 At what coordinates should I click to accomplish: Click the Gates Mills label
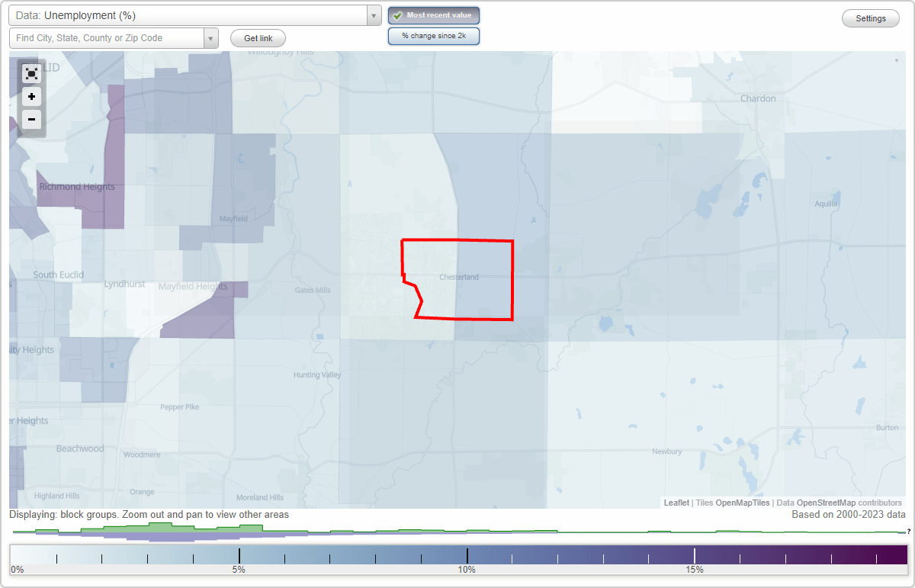(313, 291)
